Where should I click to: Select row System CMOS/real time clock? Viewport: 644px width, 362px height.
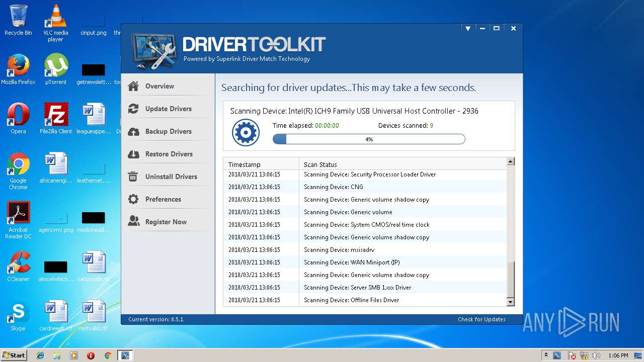[x=365, y=225]
